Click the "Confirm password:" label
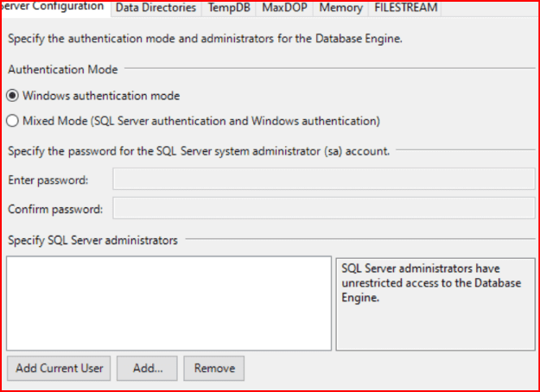 point(55,209)
